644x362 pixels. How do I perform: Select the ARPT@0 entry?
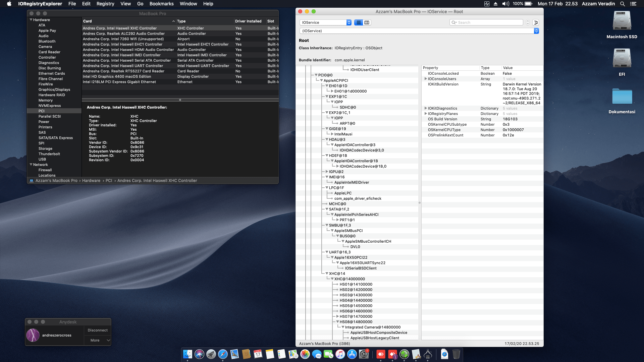(x=347, y=123)
